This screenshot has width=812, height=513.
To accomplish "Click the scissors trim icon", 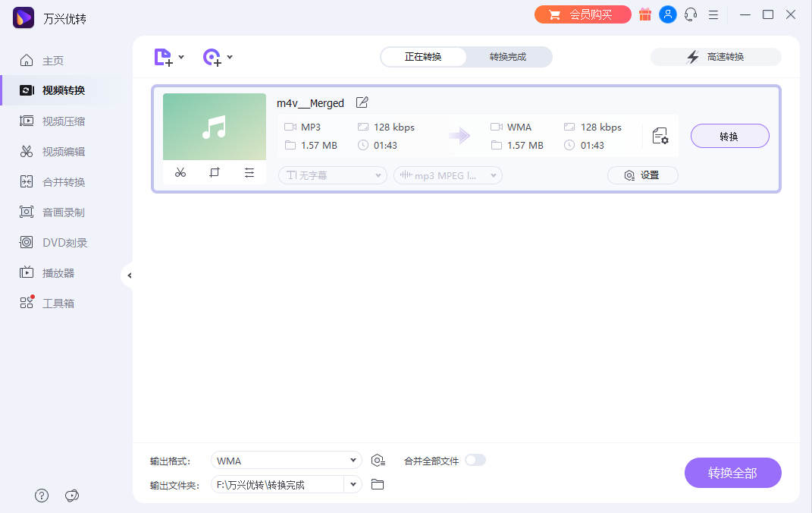I will point(180,172).
